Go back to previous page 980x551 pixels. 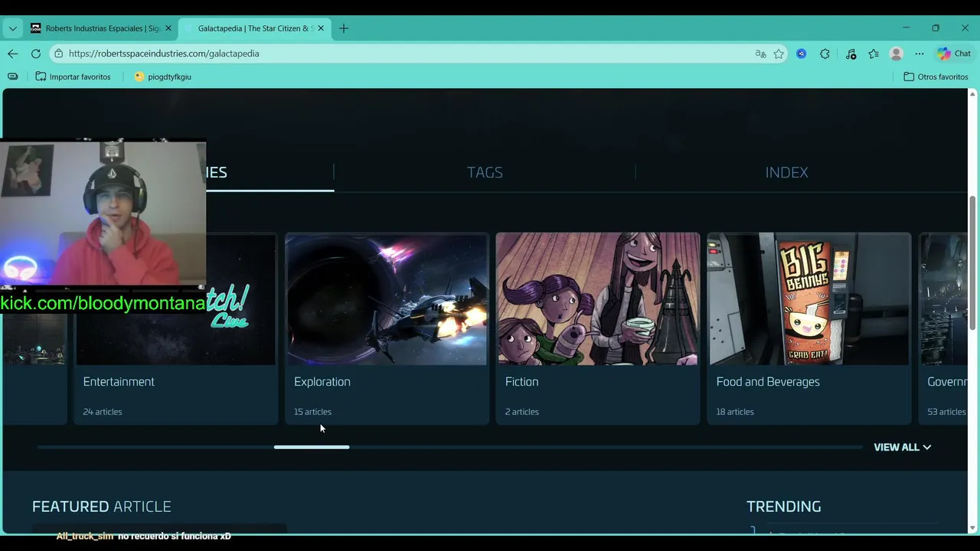point(13,54)
